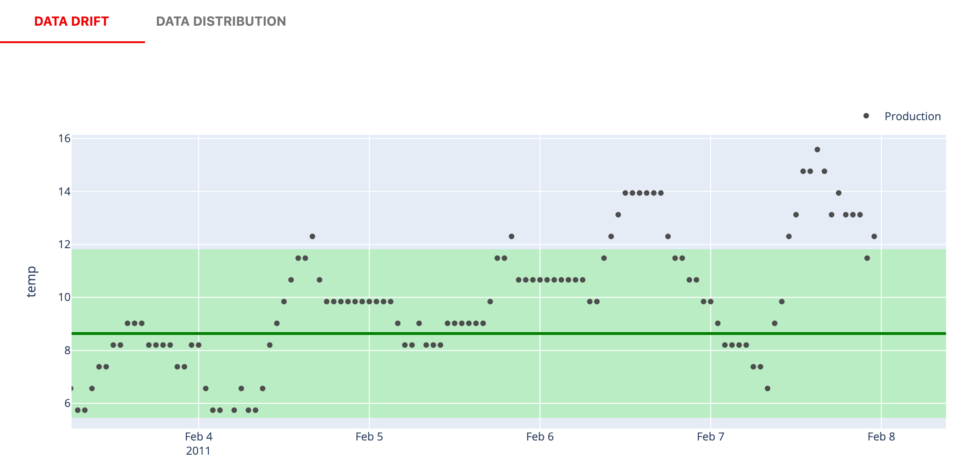This screenshot has height=468, width=980.
Task: Click the Production legend label
Action: click(912, 117)
